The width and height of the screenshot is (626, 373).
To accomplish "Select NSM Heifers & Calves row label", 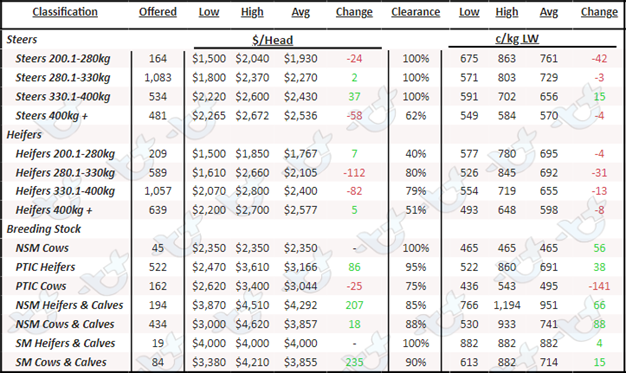I will pos(69,306).
